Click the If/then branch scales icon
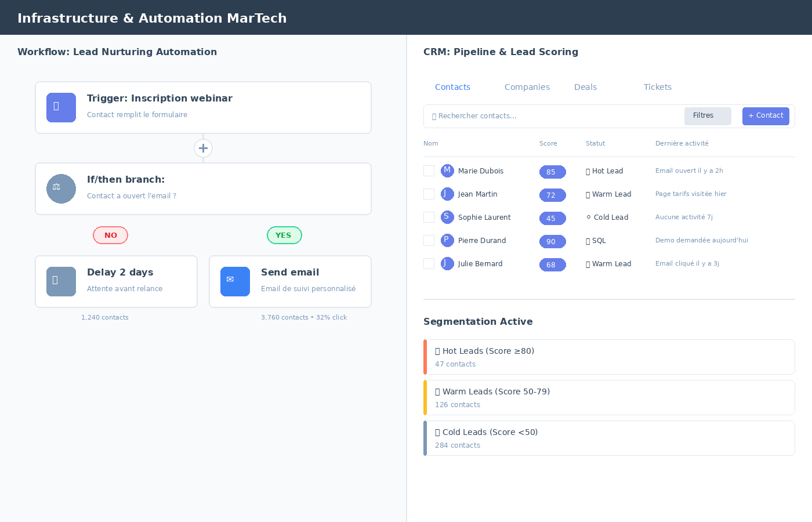This screenshot has width=812, height=522. tap(61, 188)
